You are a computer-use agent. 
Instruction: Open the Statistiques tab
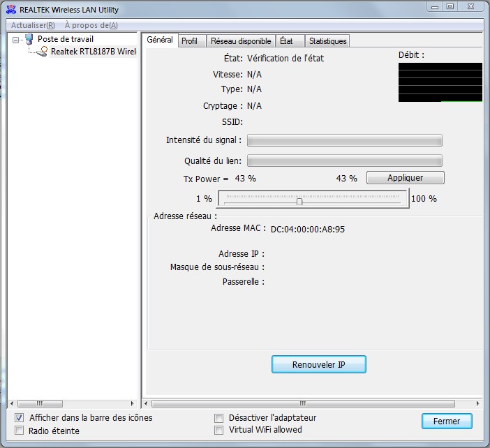(327, 41)
